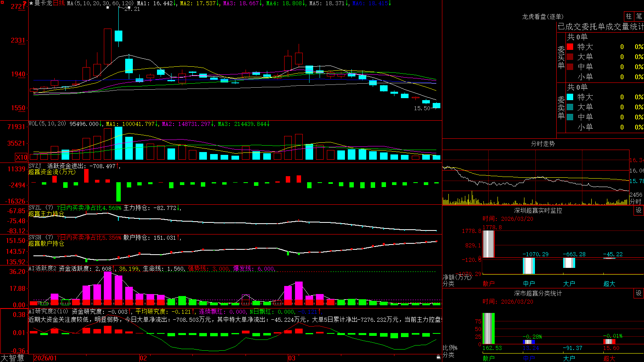Click the SVZL (7) indicator name
Viewport: 644px width, 362px height.
pyautogui.click(x=41, y=208)
